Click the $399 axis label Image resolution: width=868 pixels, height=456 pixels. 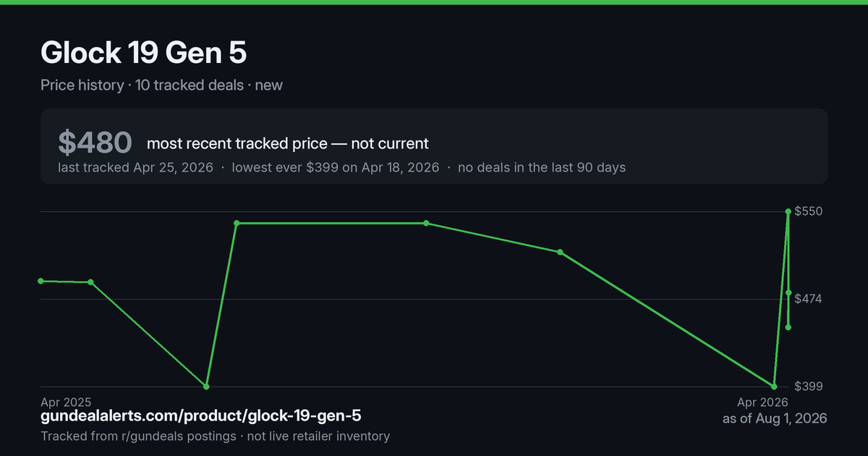click(x=809, y=387)
